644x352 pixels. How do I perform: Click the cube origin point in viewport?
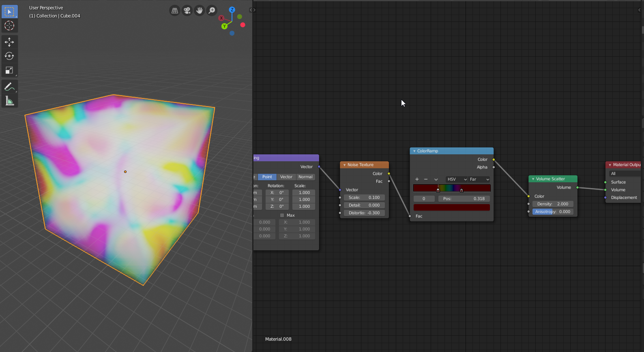pos(125,172)
